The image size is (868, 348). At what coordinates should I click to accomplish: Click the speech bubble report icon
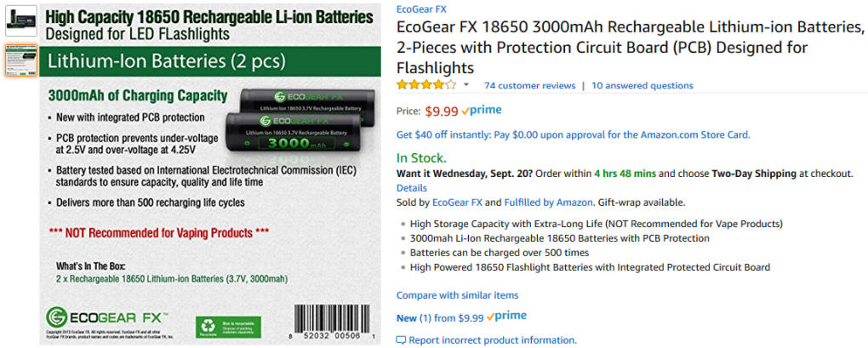(x=402, y=340)
